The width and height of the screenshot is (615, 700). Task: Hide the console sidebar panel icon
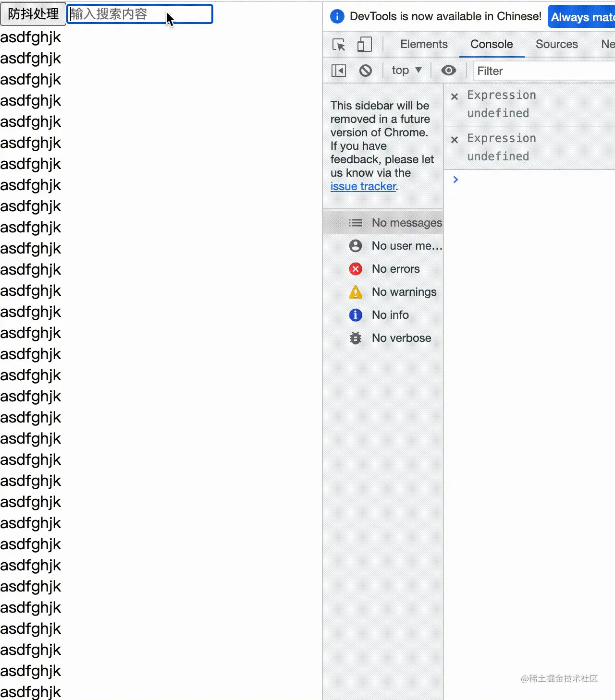[x=339, y=71]
